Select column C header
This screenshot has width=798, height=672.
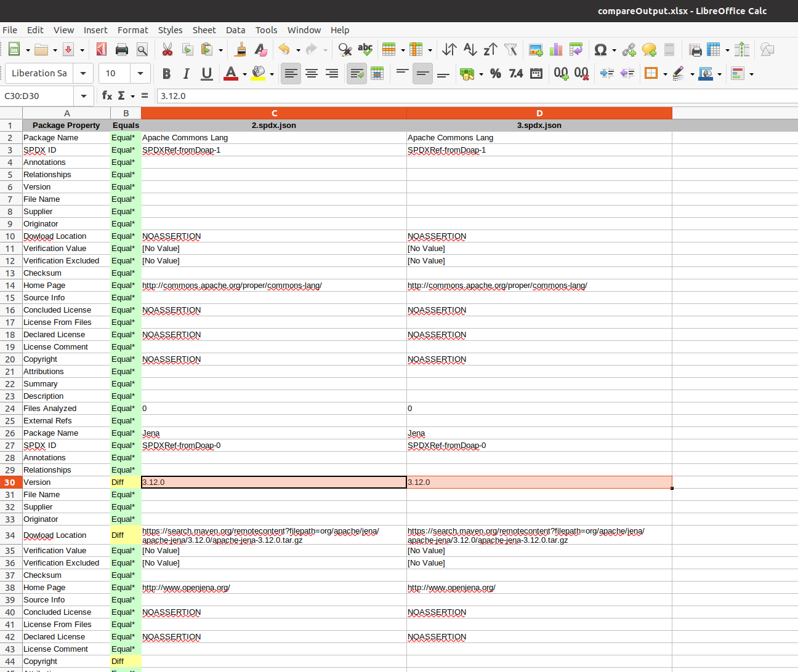[x=274, y=113]
